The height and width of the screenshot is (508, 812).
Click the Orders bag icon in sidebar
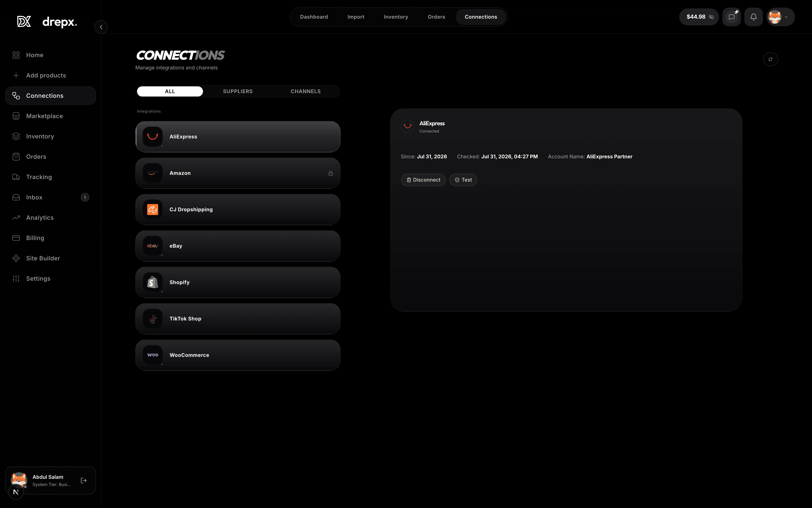[x=16, y=157]
